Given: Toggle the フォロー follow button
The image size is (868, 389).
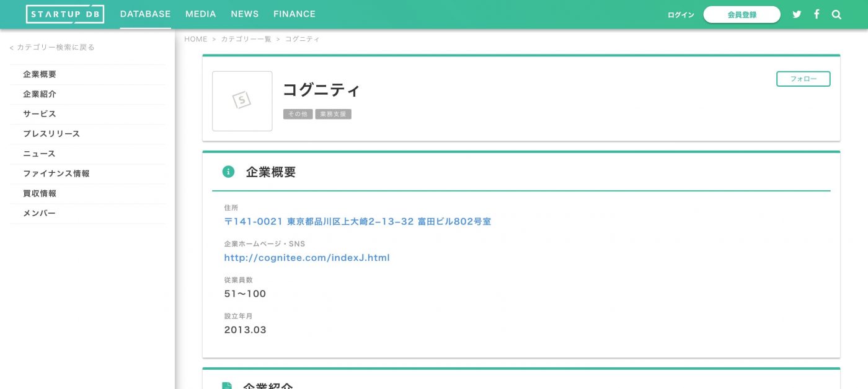Looking at the screenshot, I should (803, 79).
